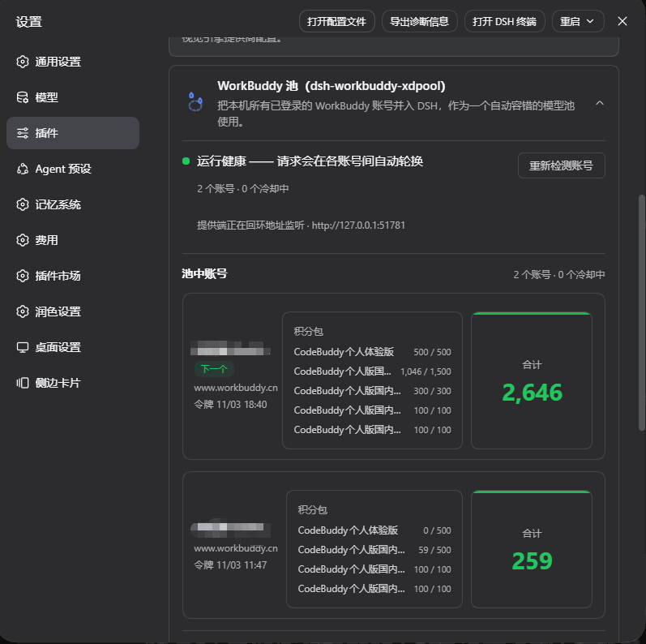Open 费用 settings page
This screenshot has height=644, width=646.
(x=73, y=240)
